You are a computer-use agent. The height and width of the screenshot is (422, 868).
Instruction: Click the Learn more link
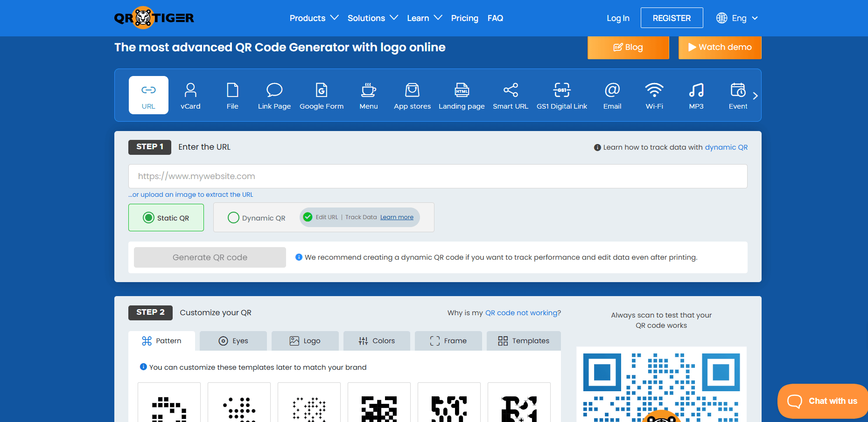397,217
